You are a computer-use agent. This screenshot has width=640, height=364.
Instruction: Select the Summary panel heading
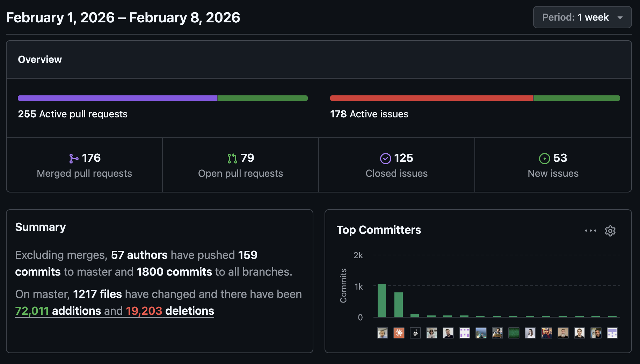(40, 227)
